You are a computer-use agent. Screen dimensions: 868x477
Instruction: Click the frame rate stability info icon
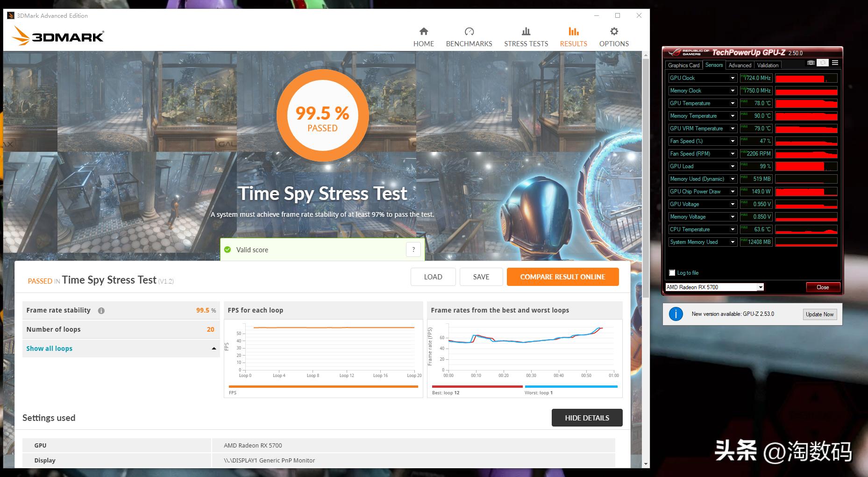[101, 311]
